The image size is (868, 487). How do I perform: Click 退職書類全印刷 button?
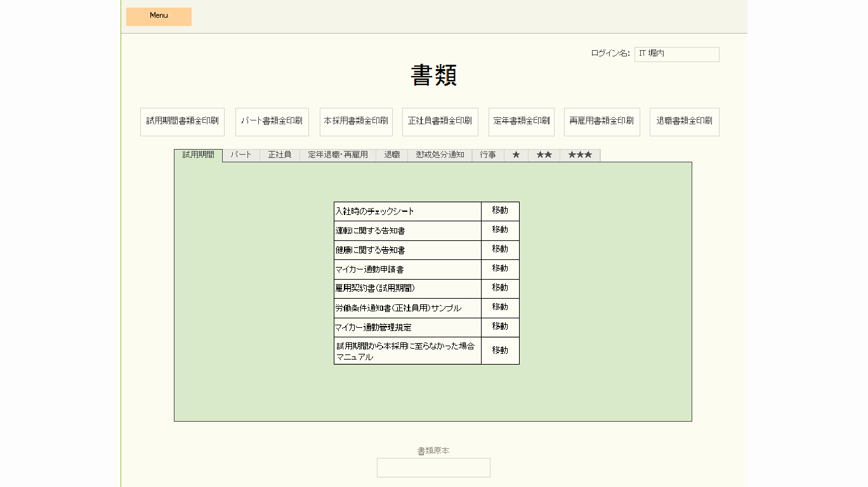tap(685, 122)
